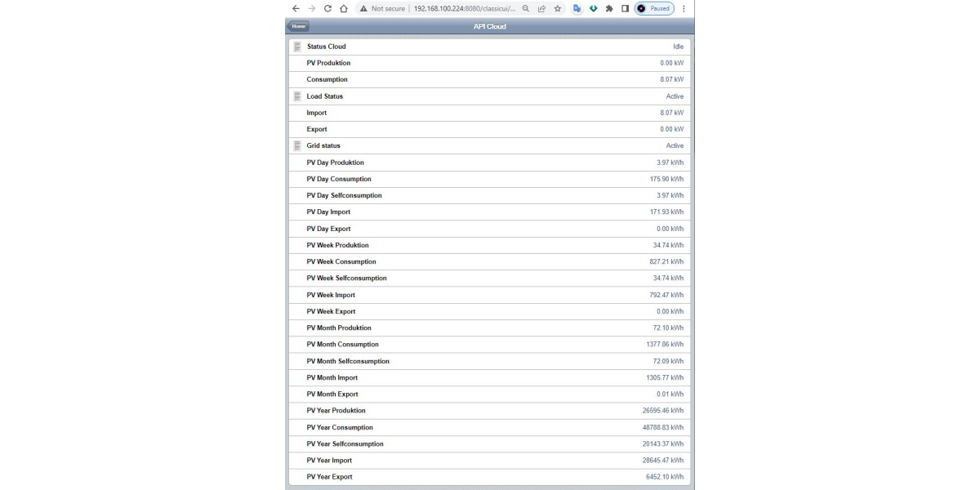This screenshot has height=490, width=980.
Task: Click PV Year Produktion label
Action: (x=336, y=410)
